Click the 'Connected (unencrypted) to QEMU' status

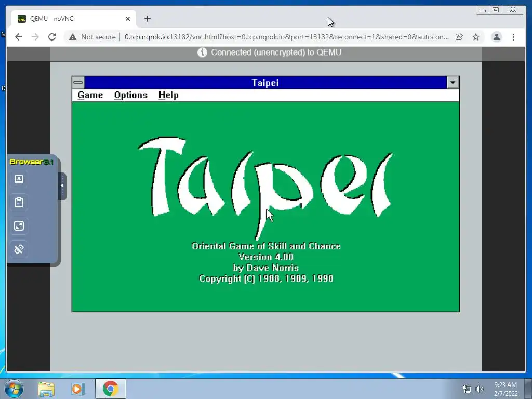point(276,52)
